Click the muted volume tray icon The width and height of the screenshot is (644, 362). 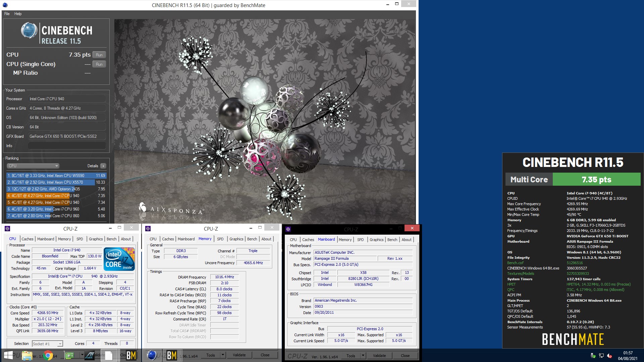click(609, 356)
